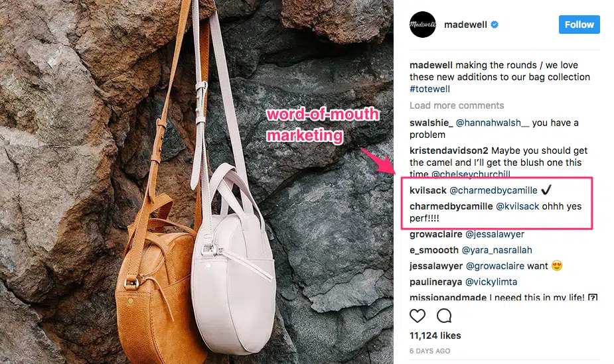
Task: Follow the madewell account
Action: [x=579, y=25]
